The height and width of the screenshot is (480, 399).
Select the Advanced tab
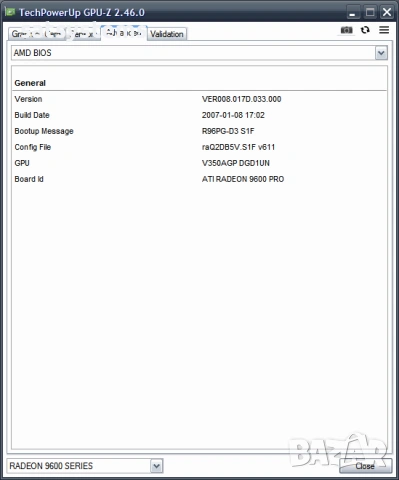pyautogui.click(x=124, y=33)
